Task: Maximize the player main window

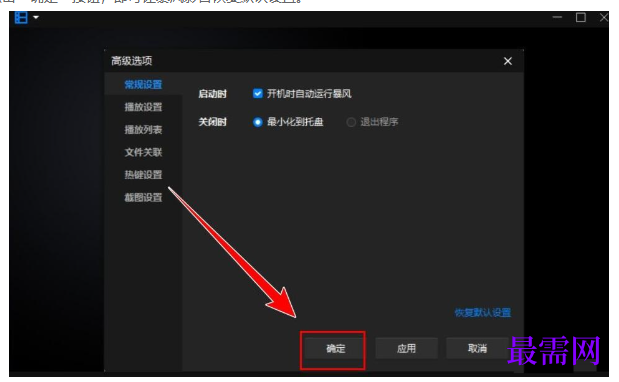Action: (581, 17)
